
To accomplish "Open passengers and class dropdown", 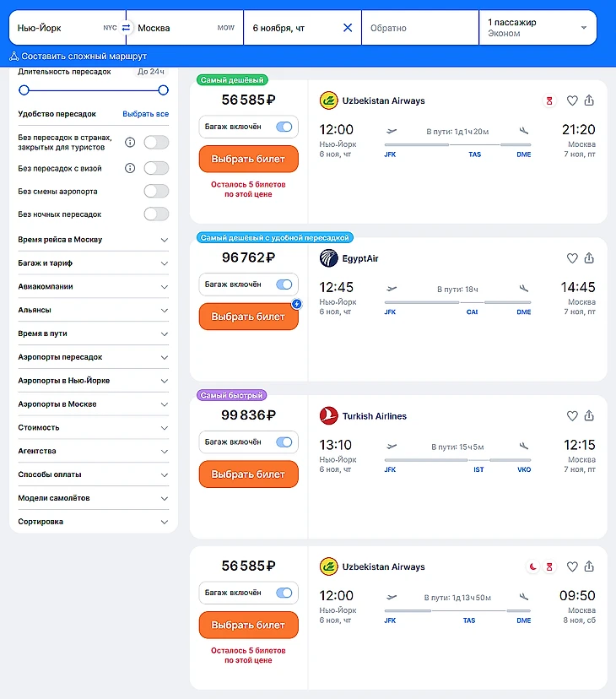I will point(538,28).
